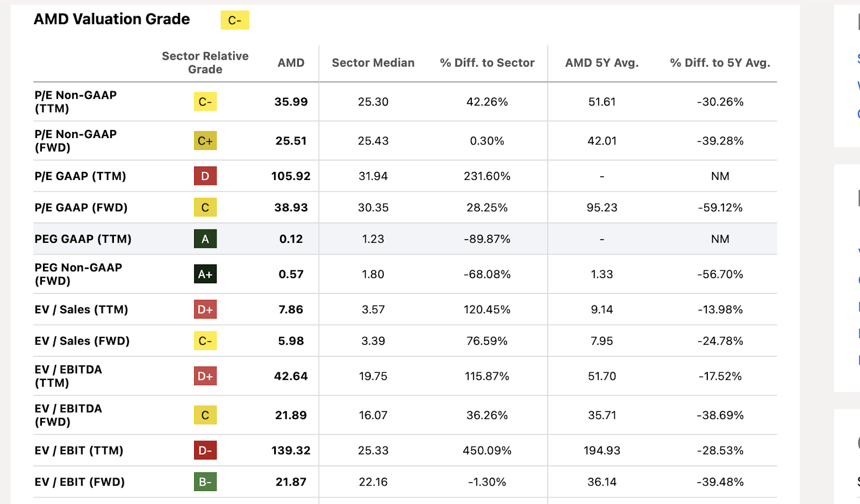This screenshot has width=860, height=504.
Task: Select the B- grade for EV / EBIT (FWD)
Action: (x=205, y=482)
